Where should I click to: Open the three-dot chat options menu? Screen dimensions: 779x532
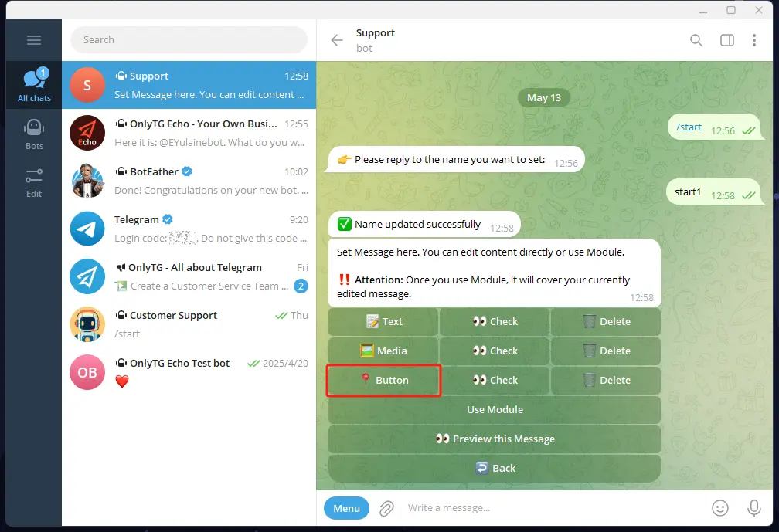pyautogui.click(x=754, y=40)
